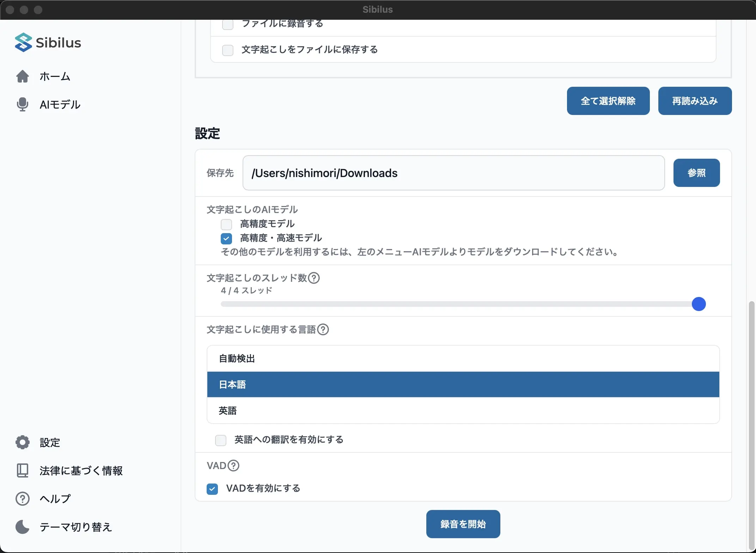Click the gear icon for 設定

[x=23, y=442]
